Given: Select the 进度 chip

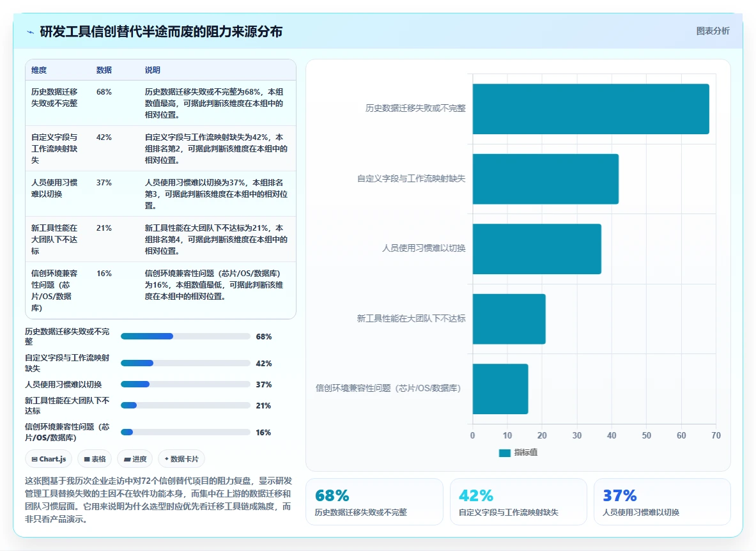Looking at the screenshot, I should tap(135, 459).
